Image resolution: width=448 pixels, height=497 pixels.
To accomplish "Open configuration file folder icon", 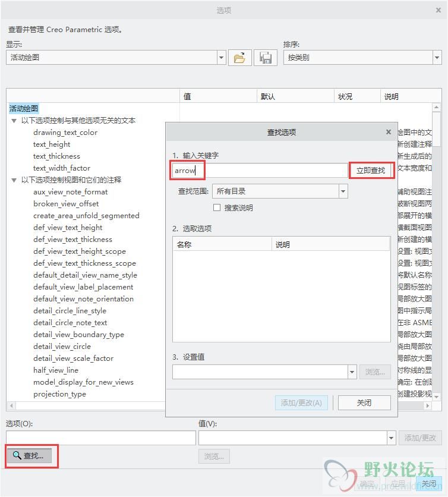I will pyautogui.click(x=240, y=58).
